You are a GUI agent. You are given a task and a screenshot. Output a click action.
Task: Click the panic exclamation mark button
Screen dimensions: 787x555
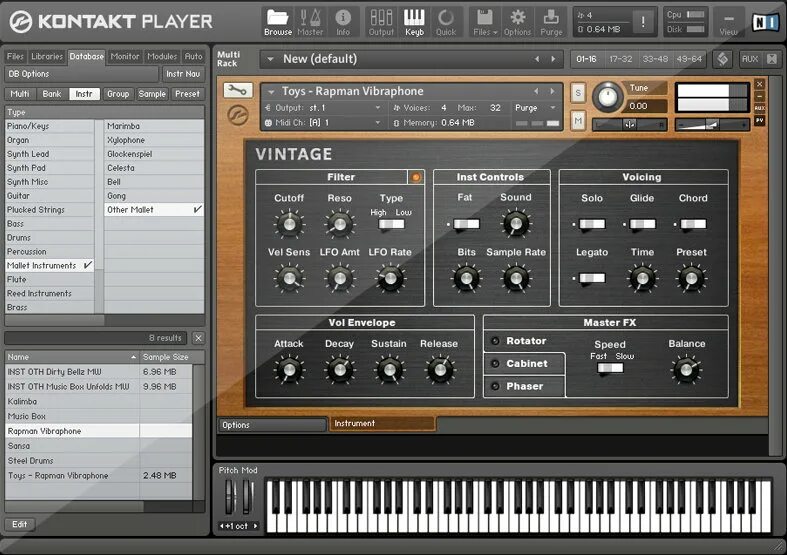click(x=642, y=21)
